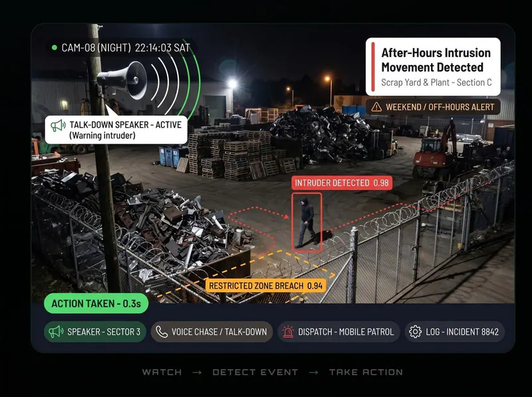Click the (Warning intruder) subtitle text
Viewport: 532px width, 397px height.
point(102,136)
